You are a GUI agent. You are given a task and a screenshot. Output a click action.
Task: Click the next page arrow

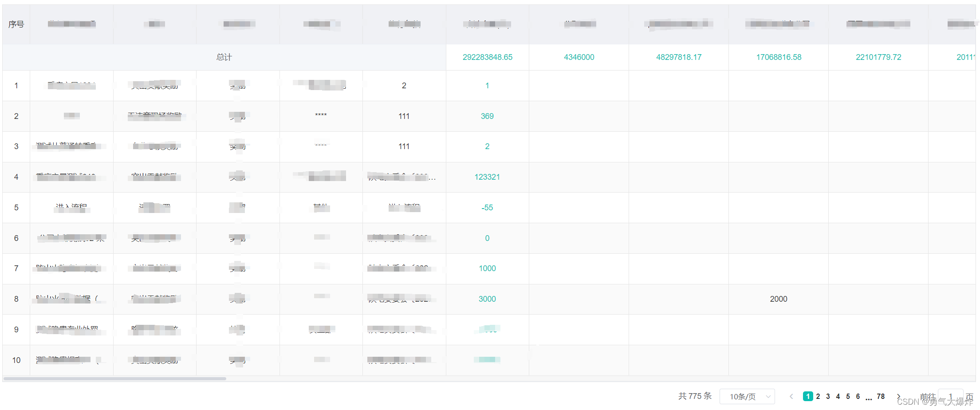pos(898,396)
